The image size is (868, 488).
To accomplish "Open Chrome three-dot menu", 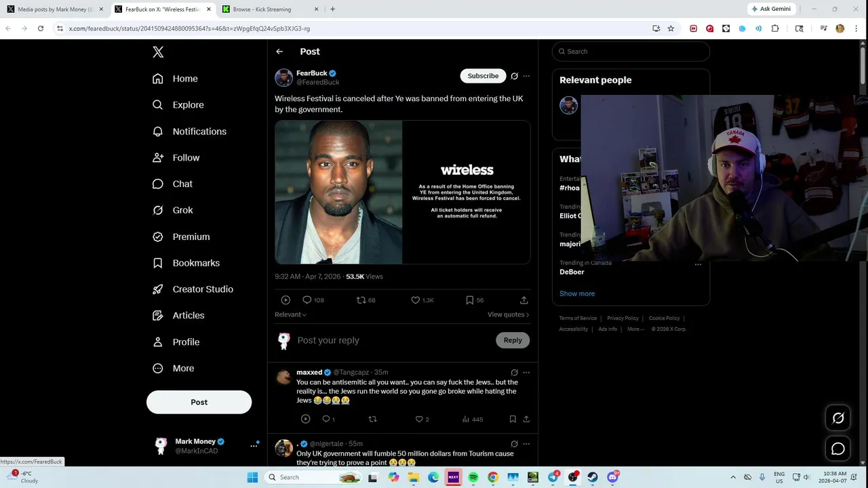I will point(856,28).
